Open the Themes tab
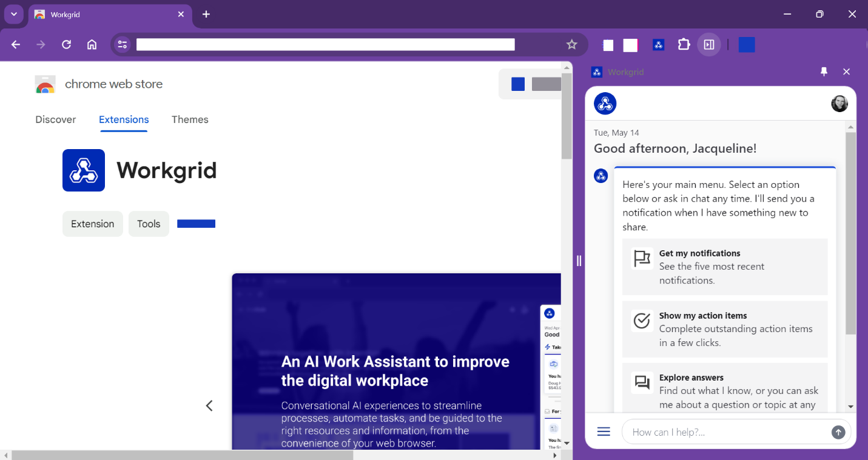The image size is (868, 460). 190,119
